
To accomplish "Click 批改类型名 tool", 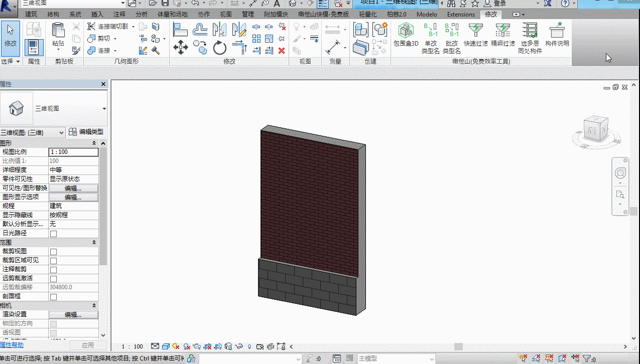I will point(452,38).
